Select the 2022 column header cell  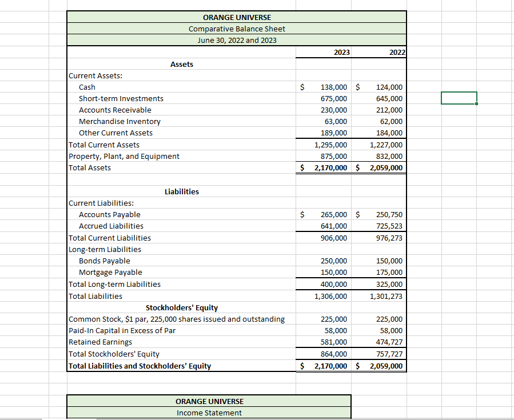378,52
